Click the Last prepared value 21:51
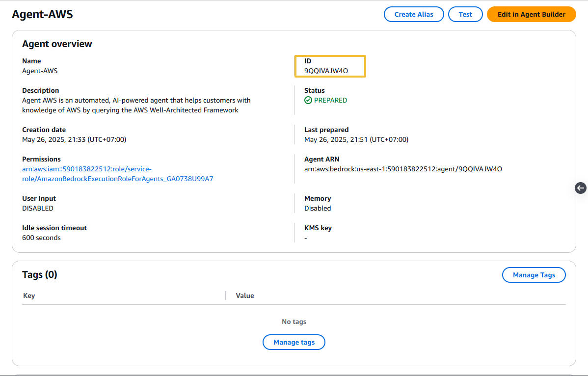Image resolution: width=588 pixels, height=376 pixels. click(356, 139)
